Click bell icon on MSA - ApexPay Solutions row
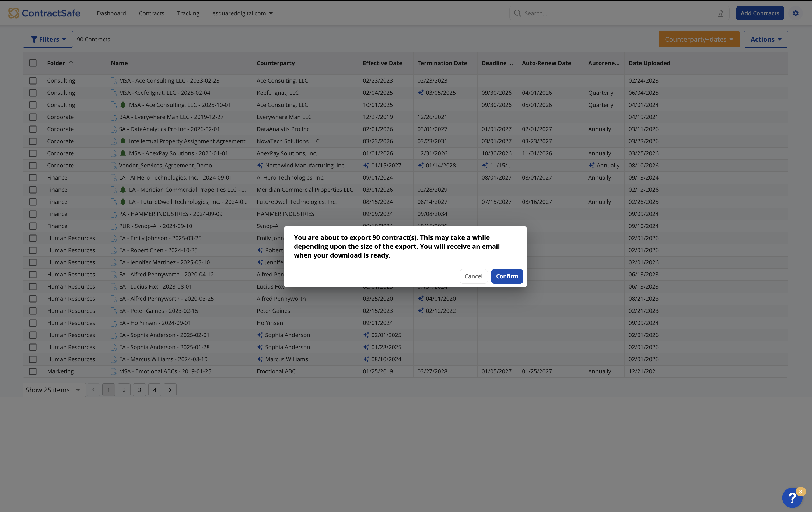812x512 pixels. click(x=123, y=153)
